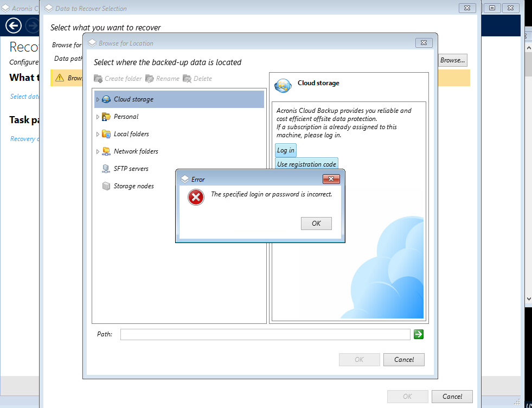This screenshot has height=408, width=532.
Task: Click the Path input field
Action: coord(265,334)
